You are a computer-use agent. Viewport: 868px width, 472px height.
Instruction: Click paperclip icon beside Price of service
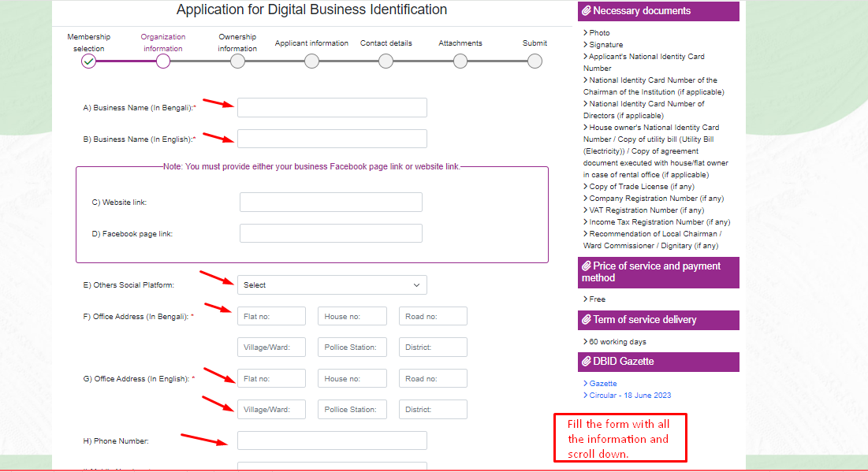587,266
